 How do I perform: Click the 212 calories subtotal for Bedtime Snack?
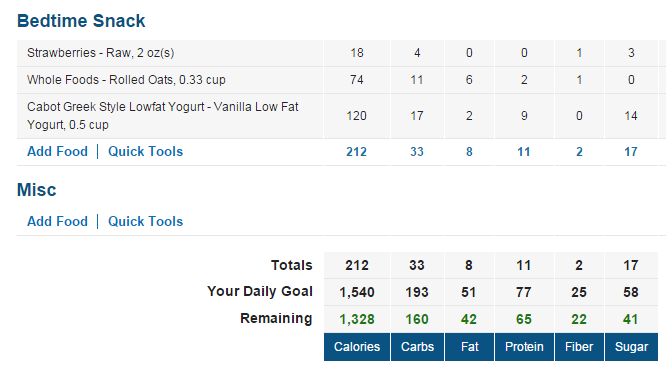tap(356, 152)
